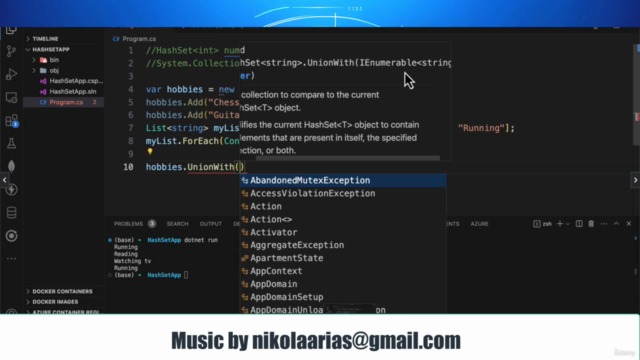Choose Activator suggestion
The image size is (640, 360).
[343, 232]
